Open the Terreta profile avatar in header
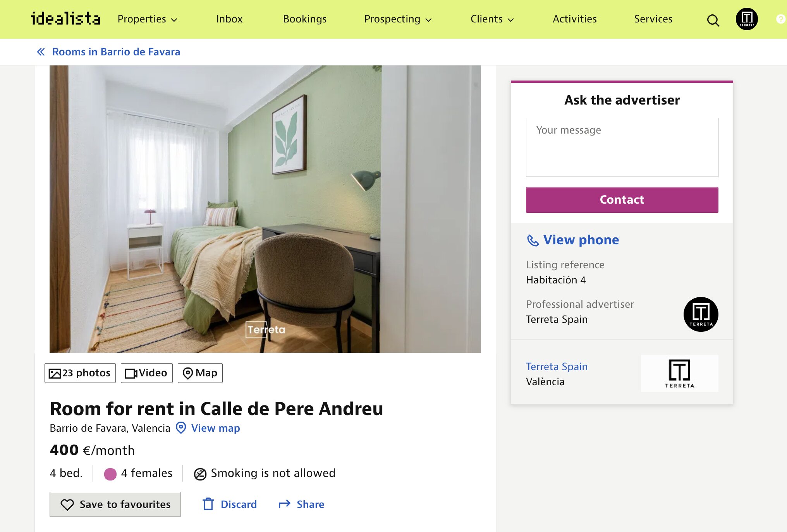 (746, 19)
